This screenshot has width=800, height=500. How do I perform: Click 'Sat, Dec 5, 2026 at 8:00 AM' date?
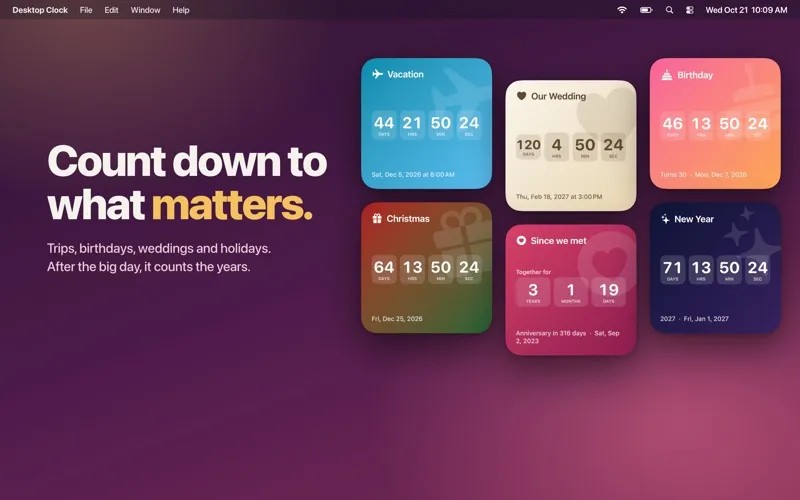(x=413, y=174)
